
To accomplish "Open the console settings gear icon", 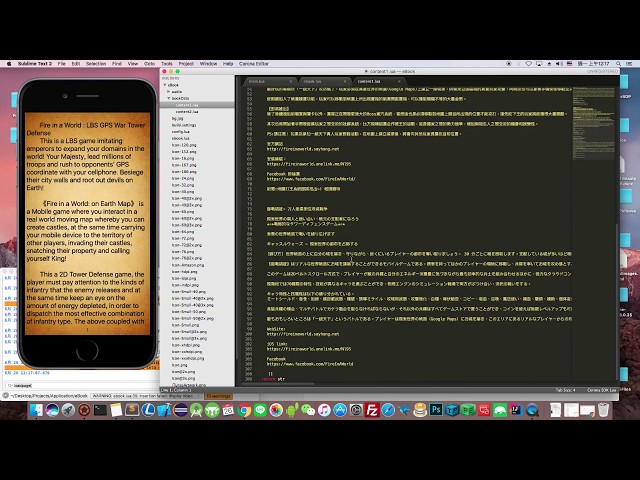I will [5, 396].
